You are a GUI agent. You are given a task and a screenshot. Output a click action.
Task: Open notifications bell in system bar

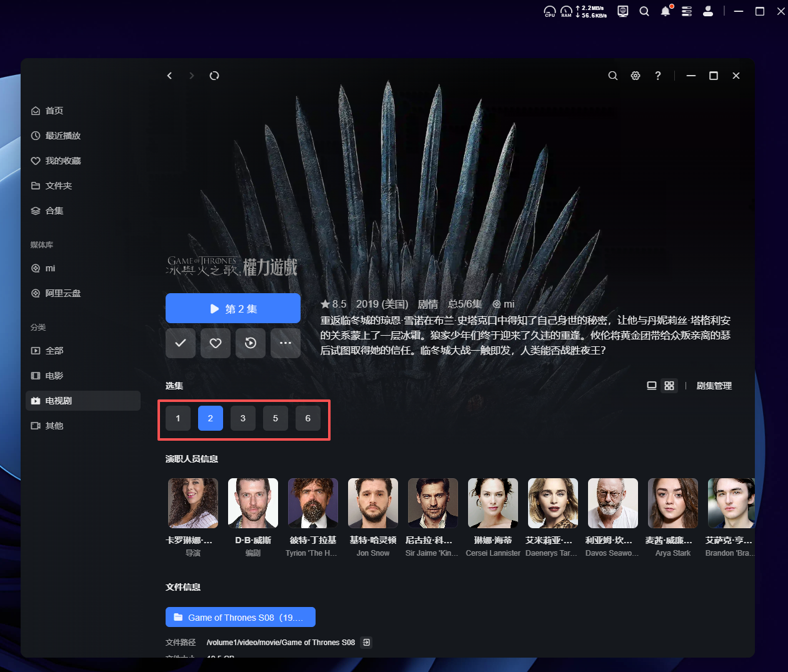(666, 11)
